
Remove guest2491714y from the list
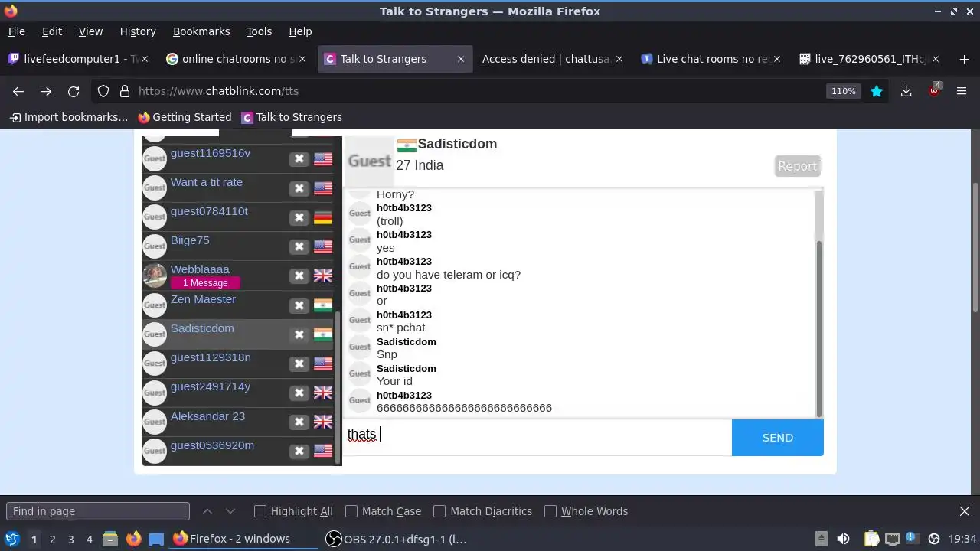(299, 393)
